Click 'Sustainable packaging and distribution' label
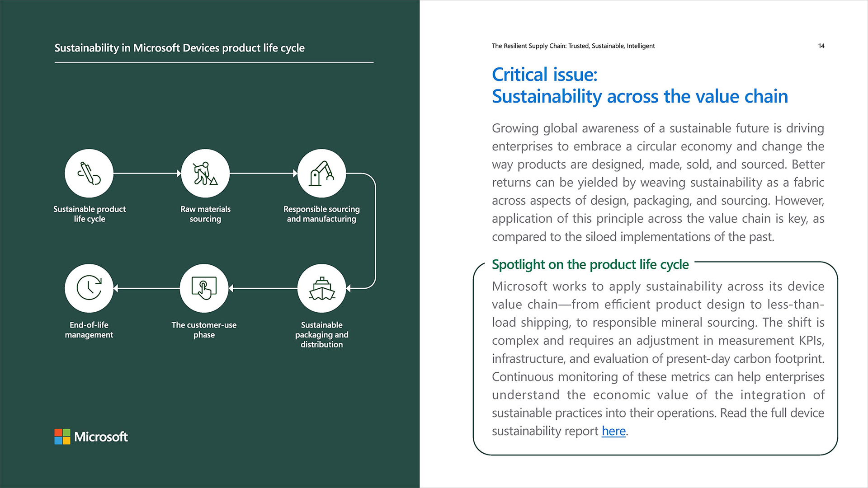 (321, 334)
